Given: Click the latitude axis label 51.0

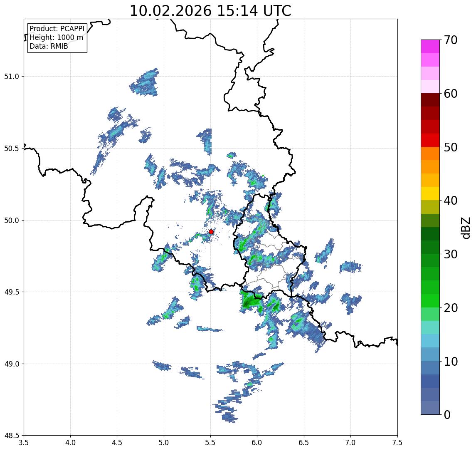Looking at the screenshot, I should click(x=12, y=77).
